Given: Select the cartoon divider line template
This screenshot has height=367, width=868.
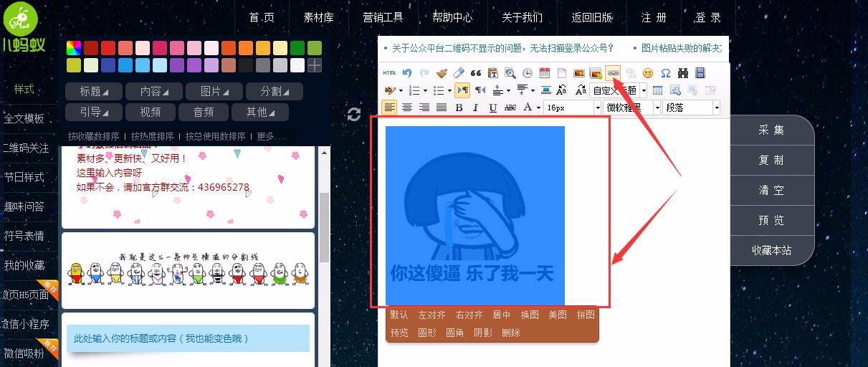Looking at the screenshot, I should (188, 270).
